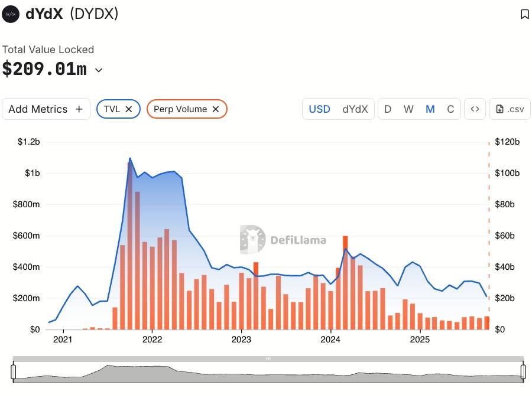
Task: Remove the Perp Volume metric with its X
Action: 216,109
